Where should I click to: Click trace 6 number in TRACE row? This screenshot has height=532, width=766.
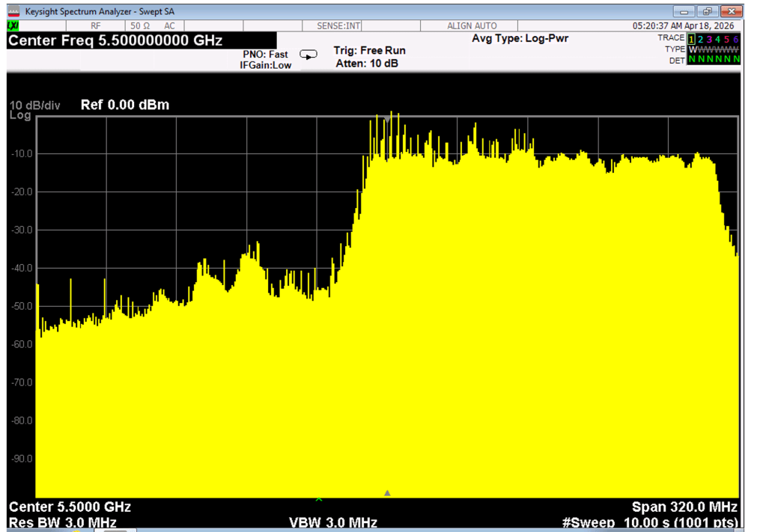point(737,38)
